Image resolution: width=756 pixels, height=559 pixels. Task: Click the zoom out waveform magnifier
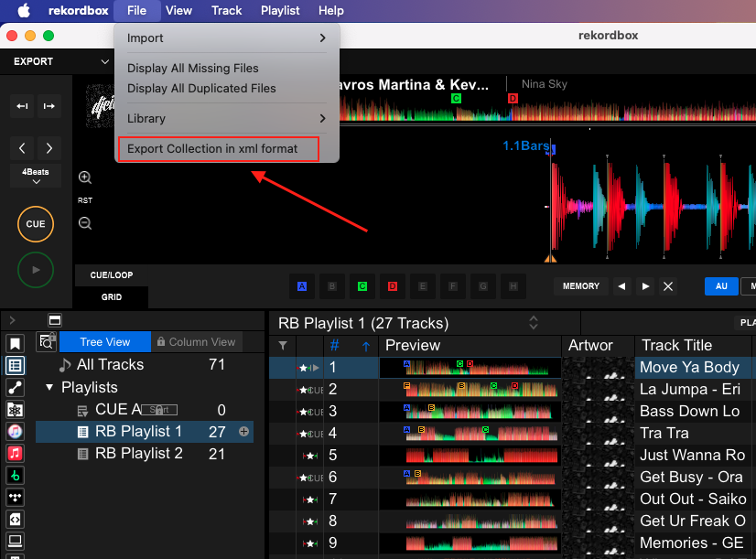tap(85, 223)
